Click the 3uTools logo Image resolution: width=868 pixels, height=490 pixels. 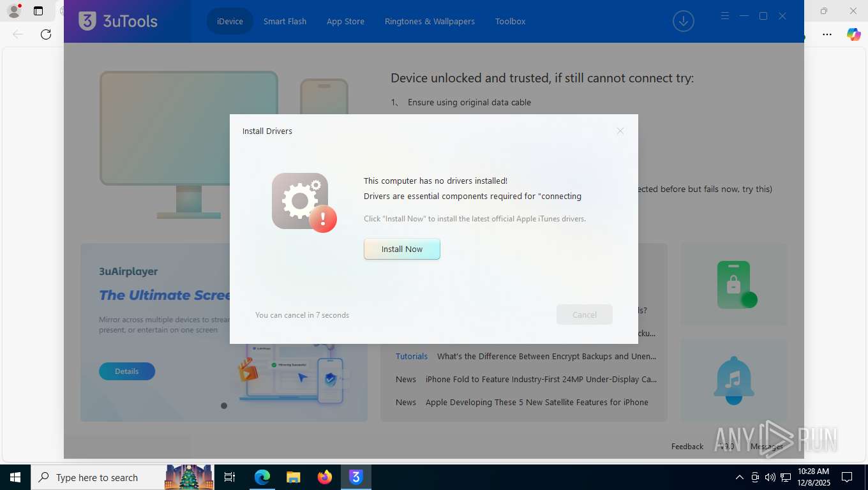pos(118,21)
